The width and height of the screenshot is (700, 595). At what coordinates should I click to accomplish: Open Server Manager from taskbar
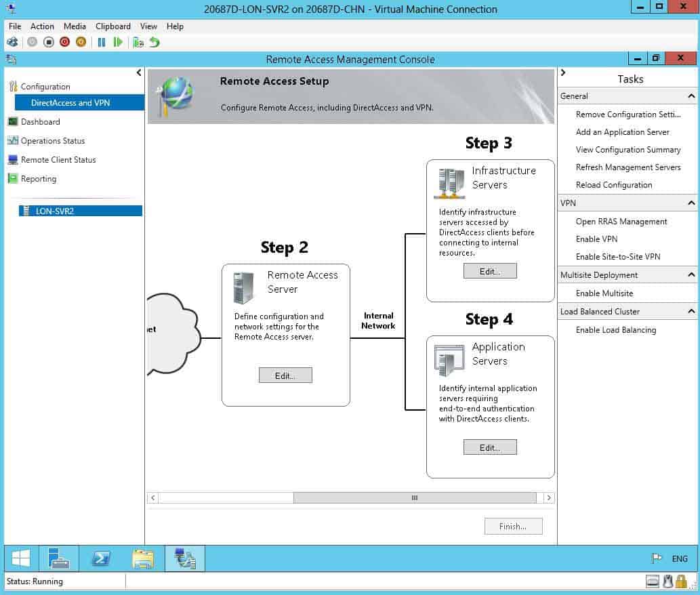coord(58,558)
